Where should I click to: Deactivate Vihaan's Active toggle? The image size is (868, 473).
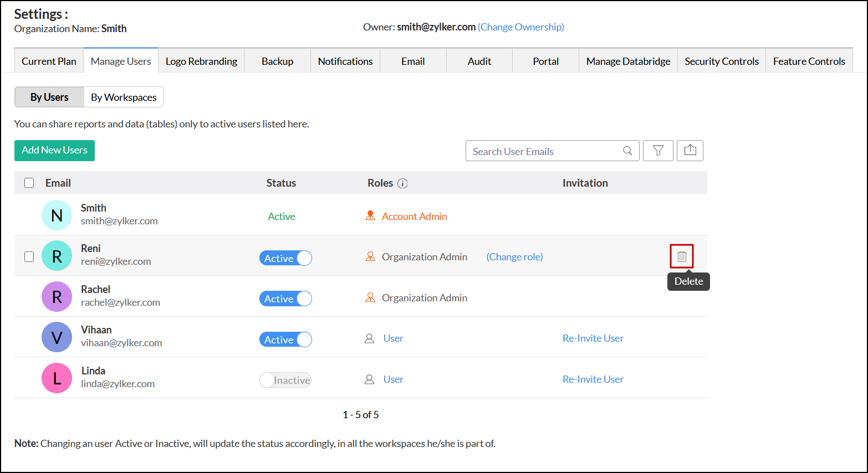[285, 340]
